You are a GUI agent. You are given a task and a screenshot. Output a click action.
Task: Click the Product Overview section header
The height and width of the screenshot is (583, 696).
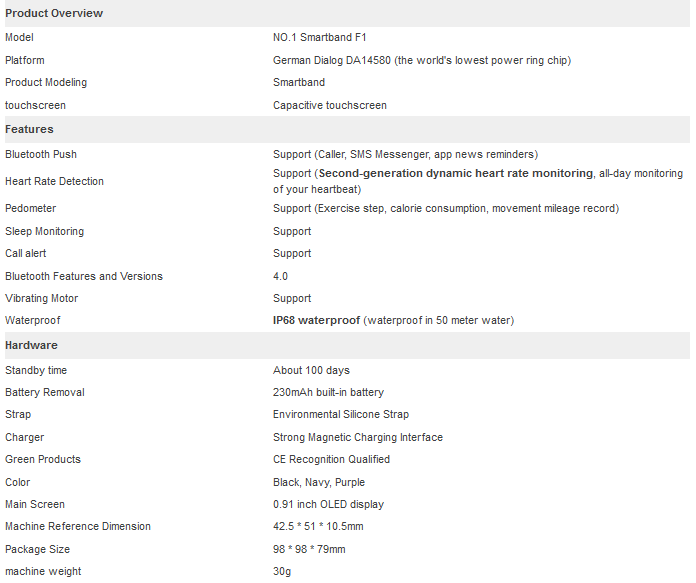[54, 13]
